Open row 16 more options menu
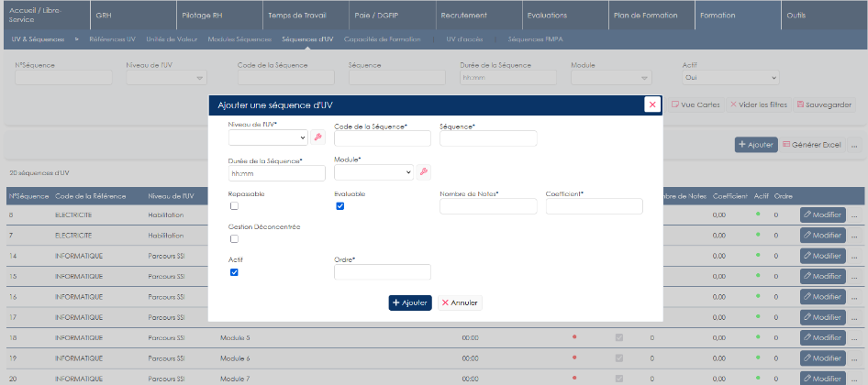Image resolution: width=868 pixels, height=385 pixels. tap(854, 297)
